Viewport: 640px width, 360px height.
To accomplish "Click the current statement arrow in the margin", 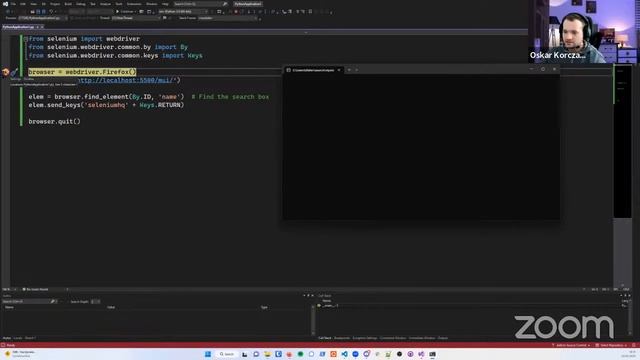I will pyautogui.click(x=5, y=72).
